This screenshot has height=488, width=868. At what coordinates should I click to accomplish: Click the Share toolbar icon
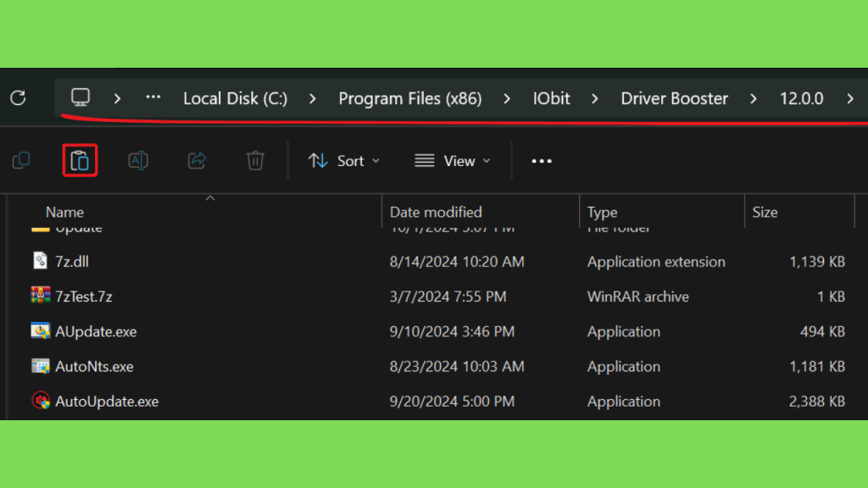tap(197, 160)
